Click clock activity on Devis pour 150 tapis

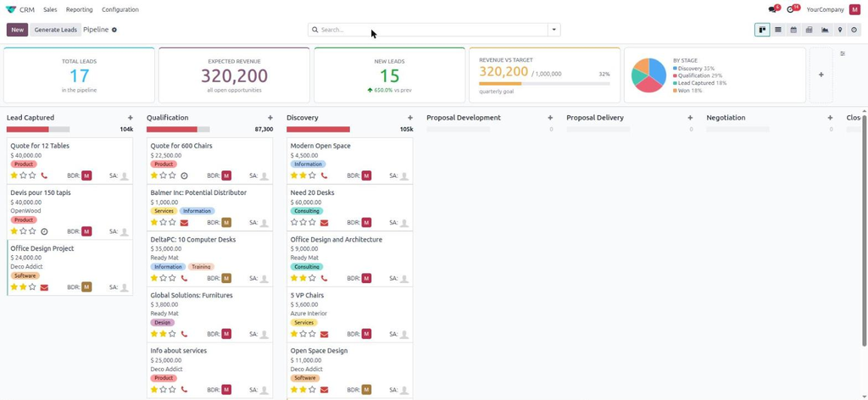pos(44,231)
